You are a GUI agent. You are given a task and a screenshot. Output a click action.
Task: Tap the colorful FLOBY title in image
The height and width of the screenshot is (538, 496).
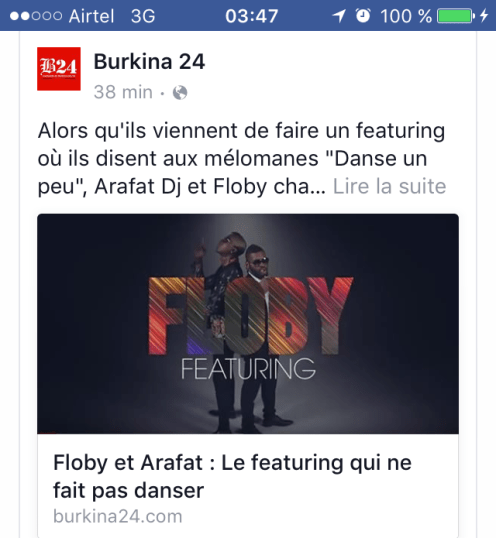pos(250,316)
